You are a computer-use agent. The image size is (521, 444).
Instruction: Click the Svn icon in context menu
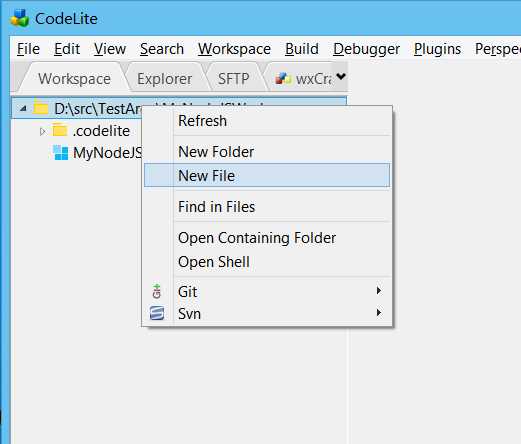157,313
